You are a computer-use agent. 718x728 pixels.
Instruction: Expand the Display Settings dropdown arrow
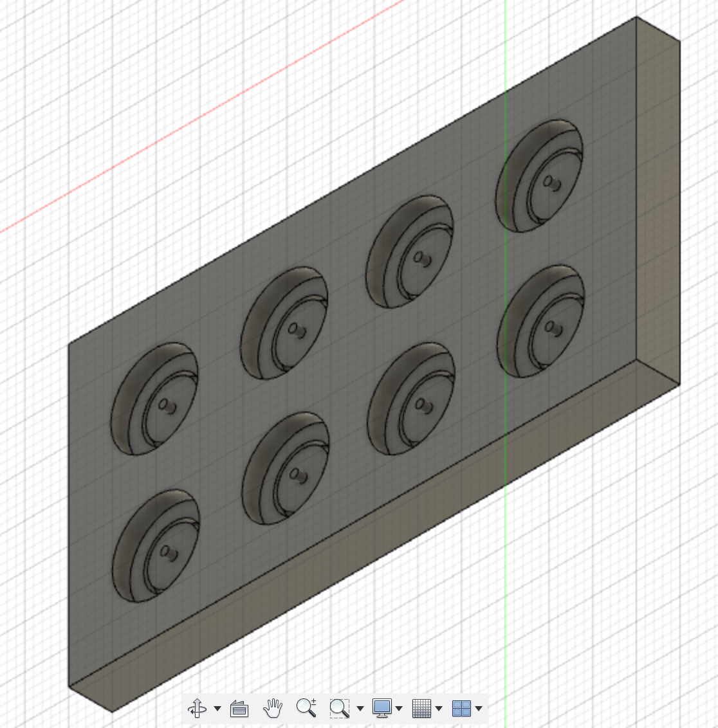[399, 709]
